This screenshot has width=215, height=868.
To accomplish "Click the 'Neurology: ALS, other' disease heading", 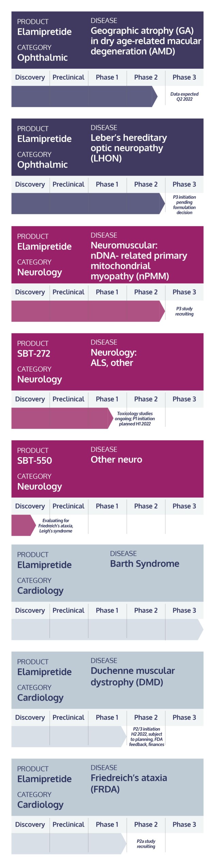I will point(113,358).
